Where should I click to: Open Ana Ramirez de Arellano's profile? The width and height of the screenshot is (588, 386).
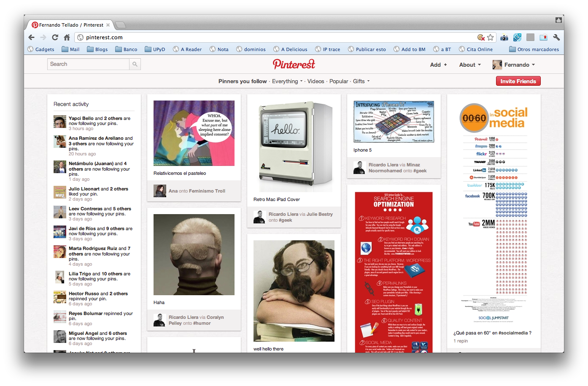click(96, 138)
